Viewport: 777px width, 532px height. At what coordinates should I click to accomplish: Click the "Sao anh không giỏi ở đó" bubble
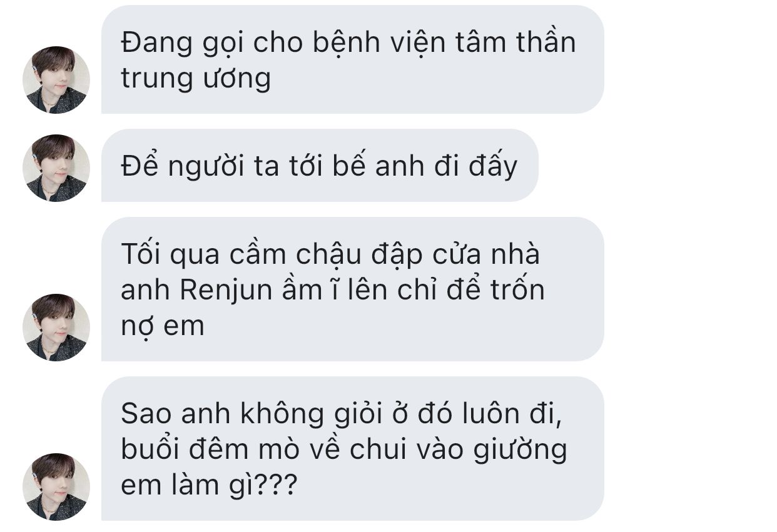click(353, 448)
